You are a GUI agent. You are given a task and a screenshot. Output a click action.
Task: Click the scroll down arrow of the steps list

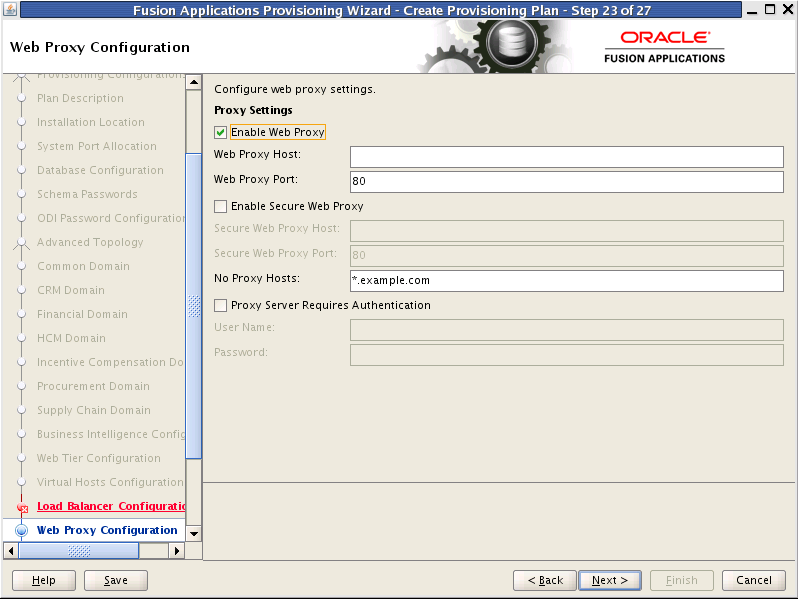[194, 534]
